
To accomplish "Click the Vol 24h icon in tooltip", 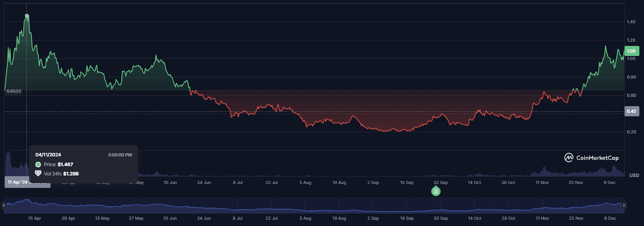I will (38, 174).
